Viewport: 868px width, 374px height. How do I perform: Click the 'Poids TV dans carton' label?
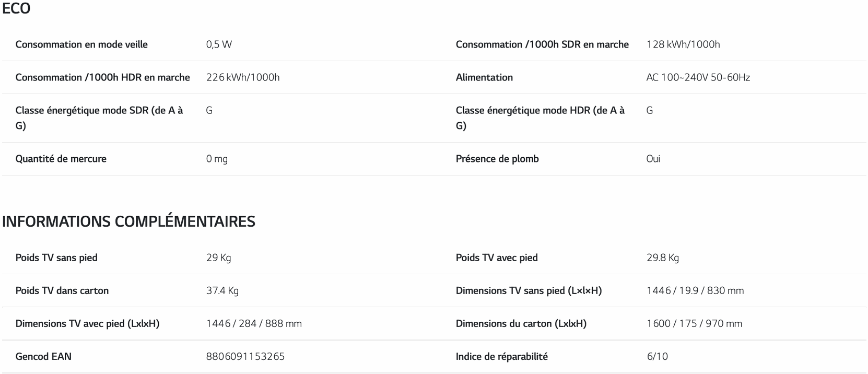coord(62,290)
